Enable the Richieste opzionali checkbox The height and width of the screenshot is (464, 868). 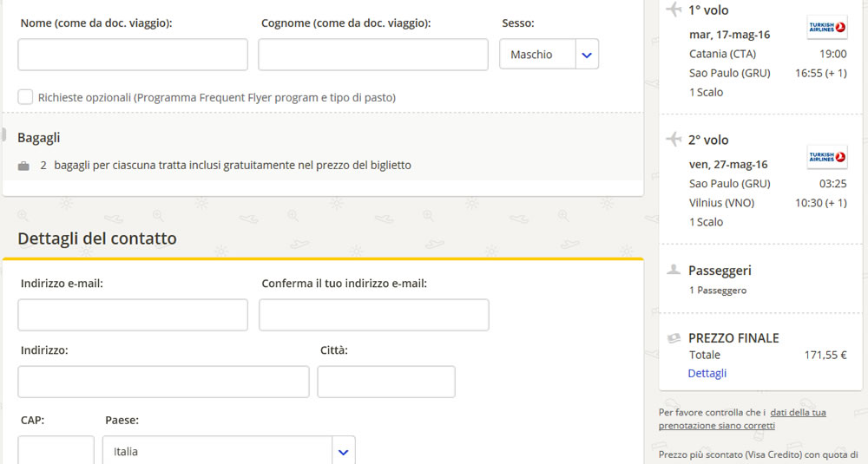(25, 97)
